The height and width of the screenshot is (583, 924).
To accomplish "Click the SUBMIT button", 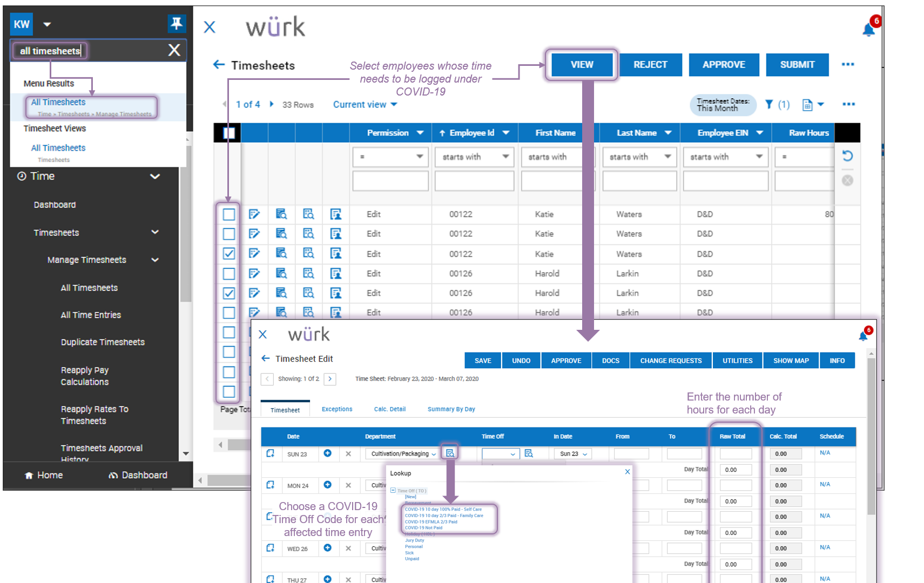I will pos(797,65).
